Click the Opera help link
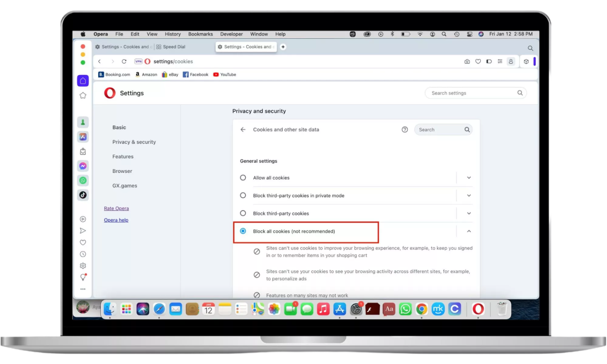 click(116, 220)
